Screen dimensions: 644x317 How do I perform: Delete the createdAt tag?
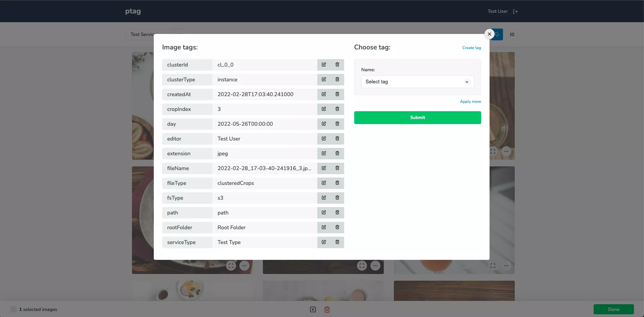click(337, 94)
